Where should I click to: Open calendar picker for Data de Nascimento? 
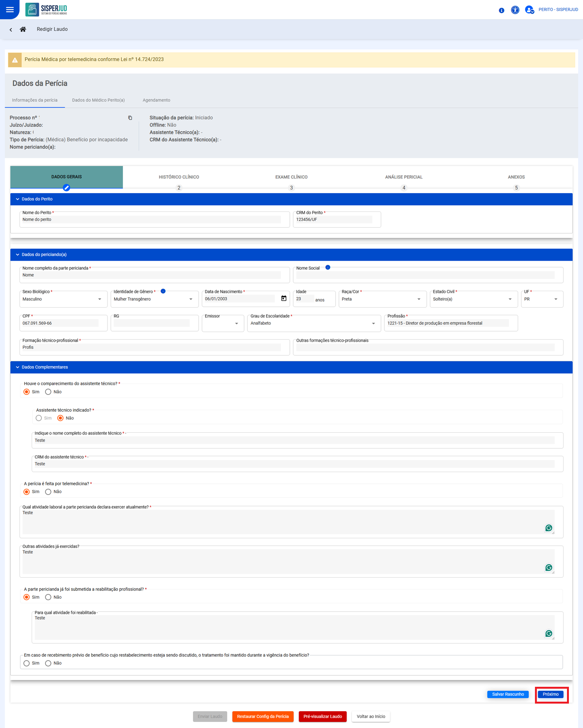[x=284, y=298]
